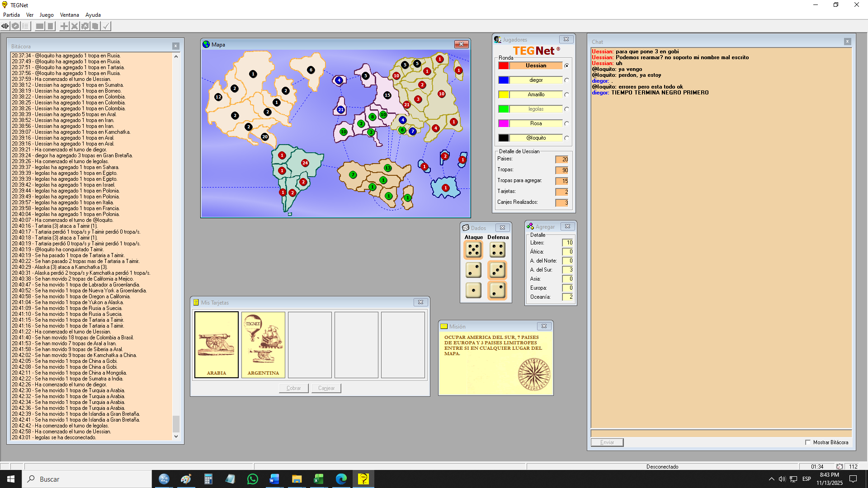Viewport: 868px width, 488px height.
Task: Select the @loquito player radio button
Action: 566,138
